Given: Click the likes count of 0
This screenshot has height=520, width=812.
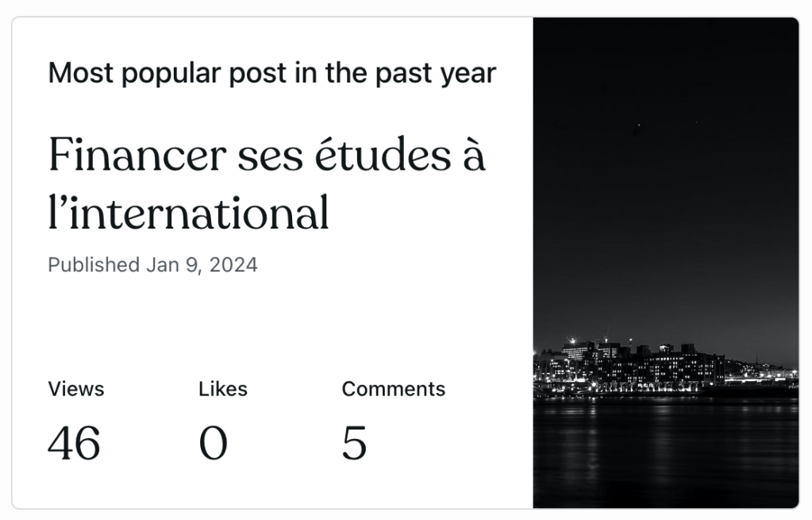Looking at the screenshot, I should 213,442.
